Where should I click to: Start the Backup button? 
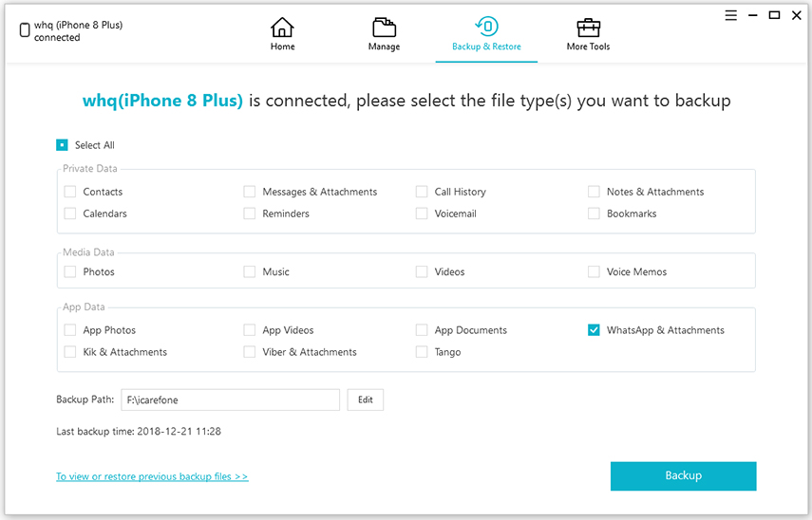(683, 476)
